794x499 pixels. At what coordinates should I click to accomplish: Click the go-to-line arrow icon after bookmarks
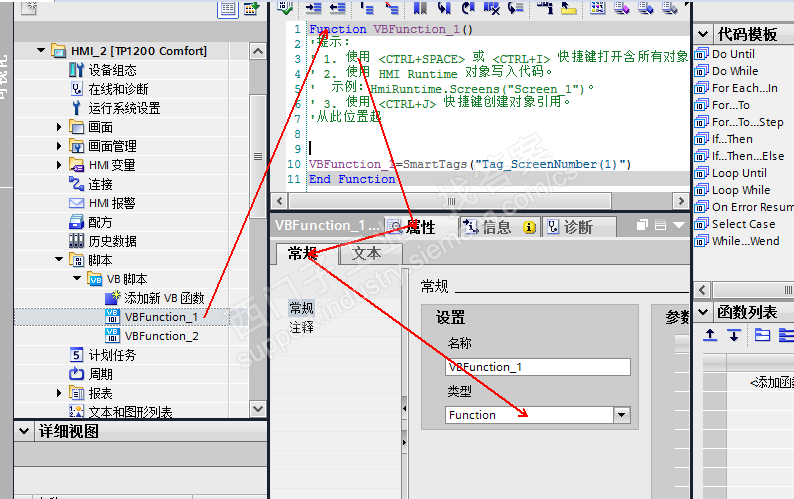pos(515,7)
